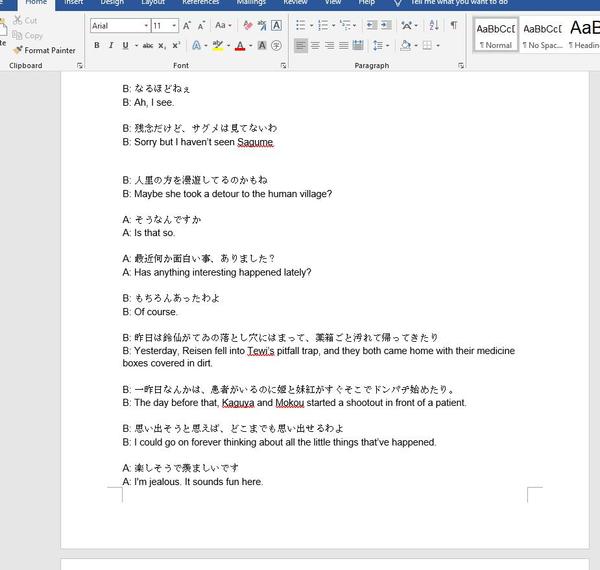This screenshot has height=570, width=600.
Task: Select Center paragraph alignment
Action: pos(315,46)
